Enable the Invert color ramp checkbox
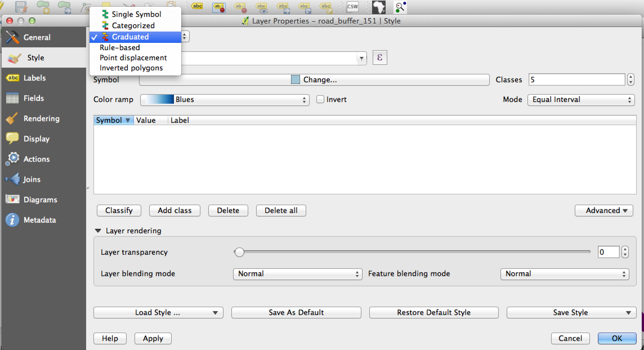The height and width of the screenshot is (350, 644). pos(320,99)
